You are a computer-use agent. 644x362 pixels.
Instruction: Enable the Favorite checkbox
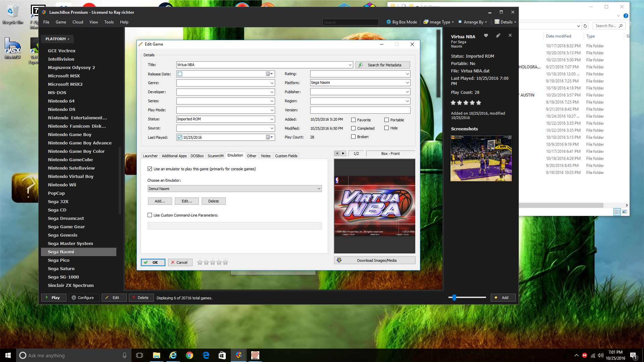[353, 120]
